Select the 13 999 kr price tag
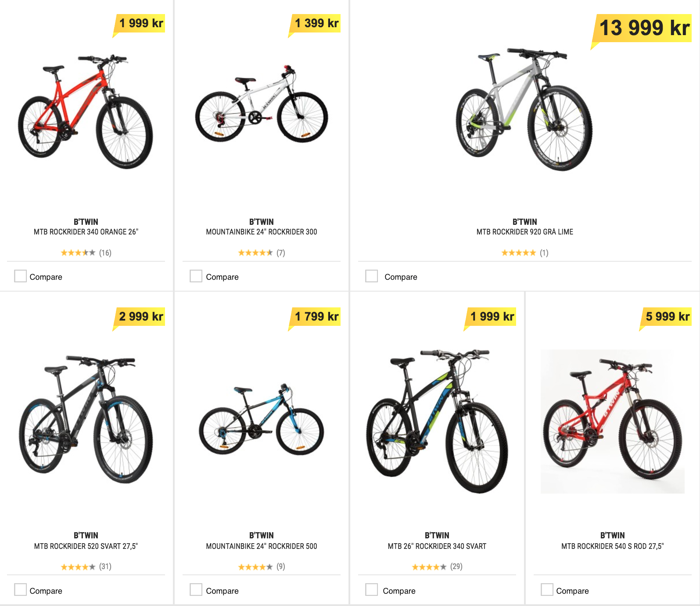700x606 pixels. coord(641,29)
